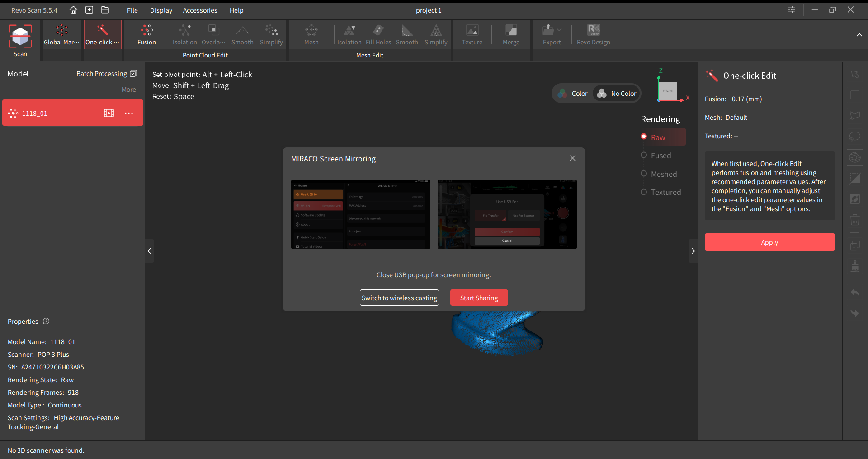
Task: Run the Fusion point cloud tool
Action: 146,35
